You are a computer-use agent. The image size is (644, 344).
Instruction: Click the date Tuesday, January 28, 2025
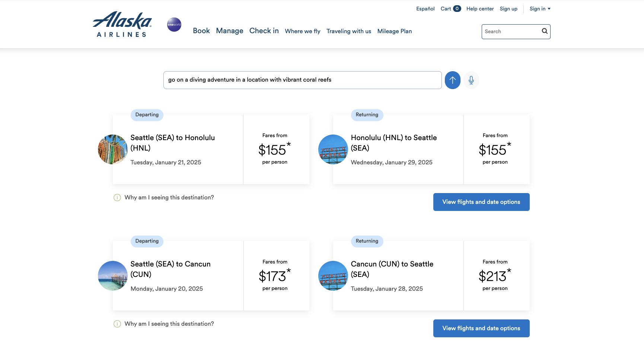tap(387, 289)
